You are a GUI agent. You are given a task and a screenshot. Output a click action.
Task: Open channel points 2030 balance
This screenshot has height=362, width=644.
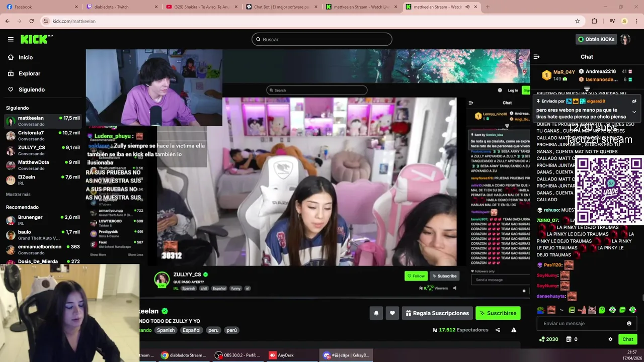pyautogui.click(x=548, y=339)
